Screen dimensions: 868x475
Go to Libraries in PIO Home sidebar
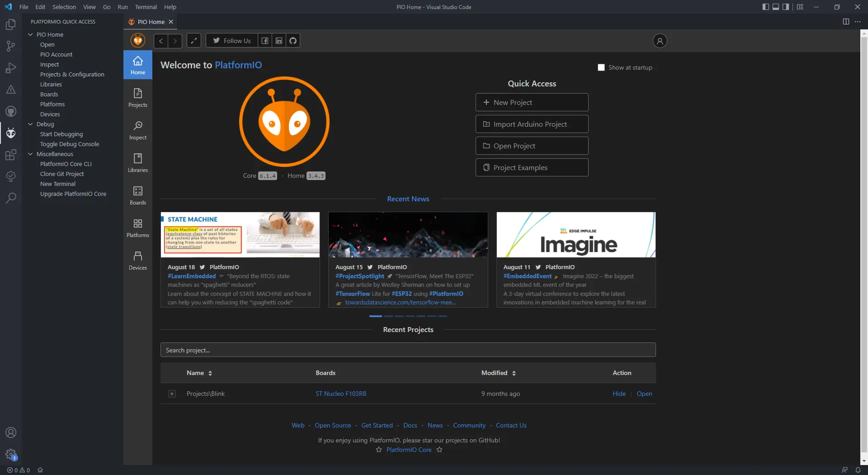point(138,163)
